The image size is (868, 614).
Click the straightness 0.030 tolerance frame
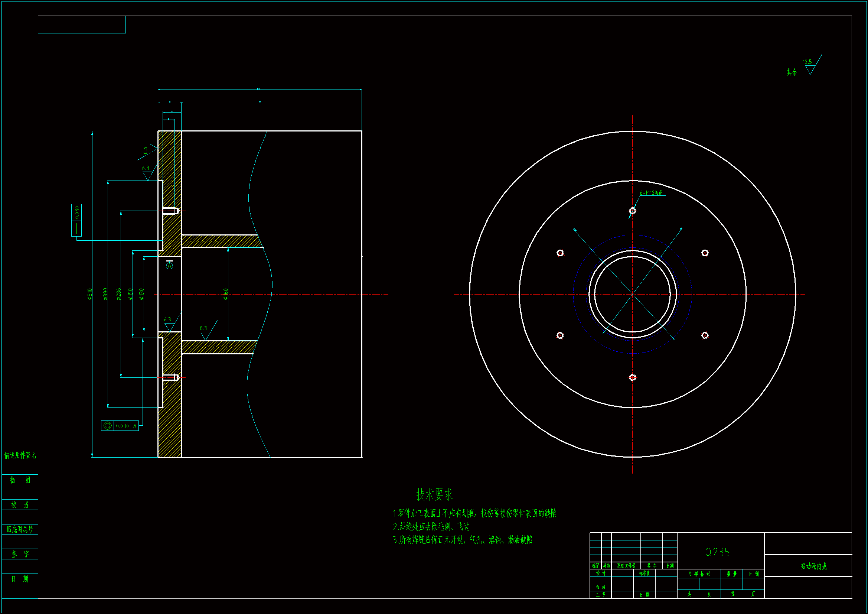click(x=76, y=220)
